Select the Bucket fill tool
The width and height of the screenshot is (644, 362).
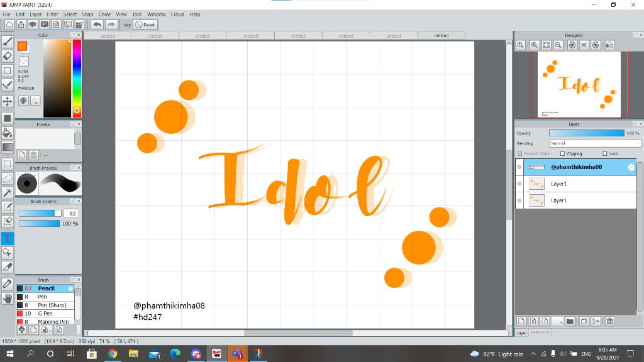8,133
